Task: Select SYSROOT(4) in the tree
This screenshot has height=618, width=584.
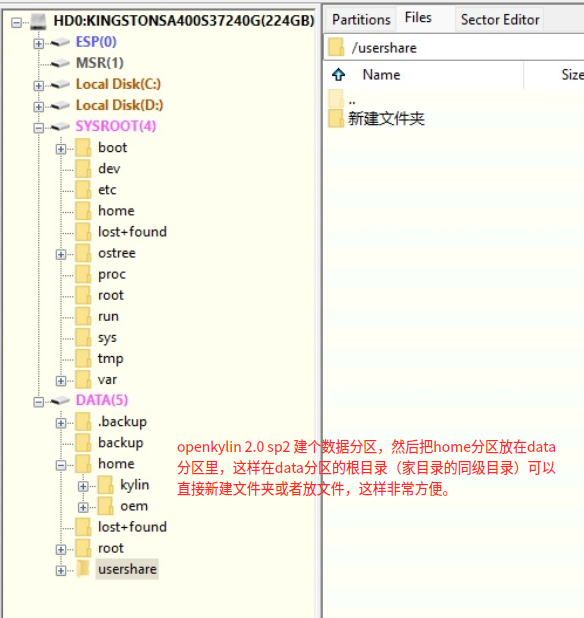Action: pyautogui.click(x=116, y=126)
